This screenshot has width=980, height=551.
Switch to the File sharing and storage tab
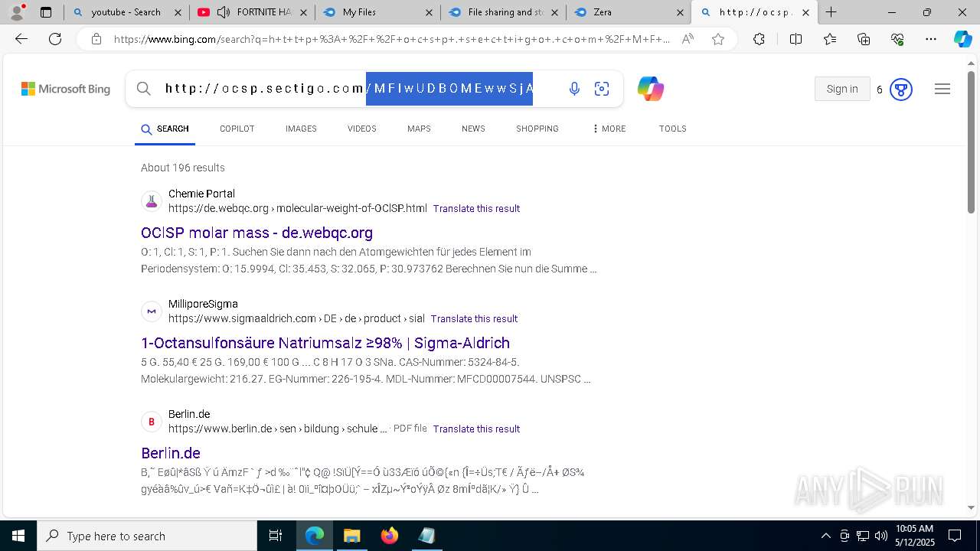point(504,12)
